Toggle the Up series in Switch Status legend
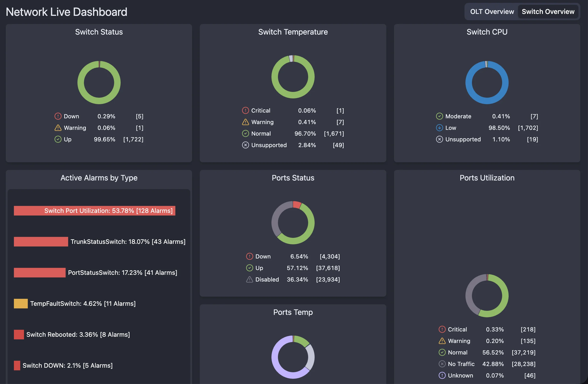The width and height of the screenshot is (588, 384). [67, 139]
